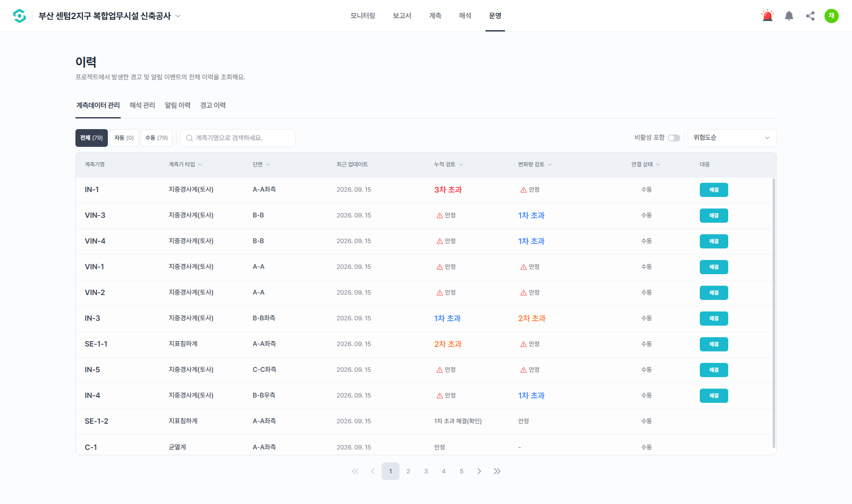
Task: Click the 3차 초과 status for IN-1
Action: pyautogui.click(x=448, y=190)
